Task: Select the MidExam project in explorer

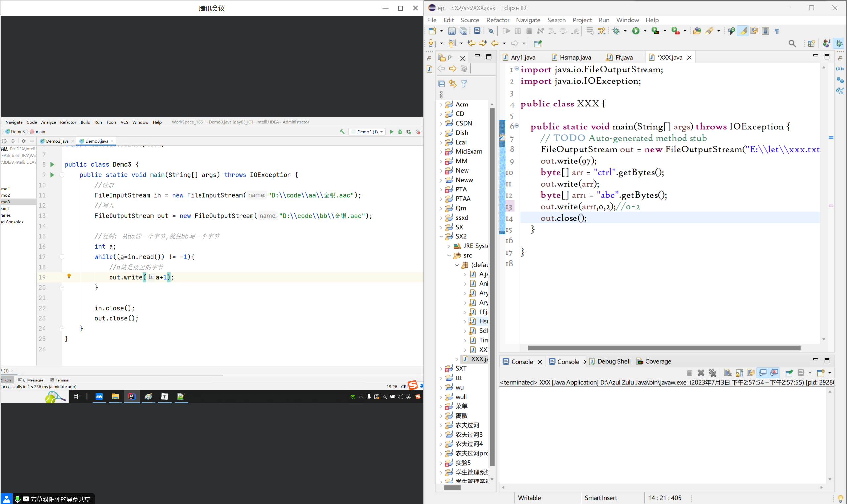Action: click(468, 151)
